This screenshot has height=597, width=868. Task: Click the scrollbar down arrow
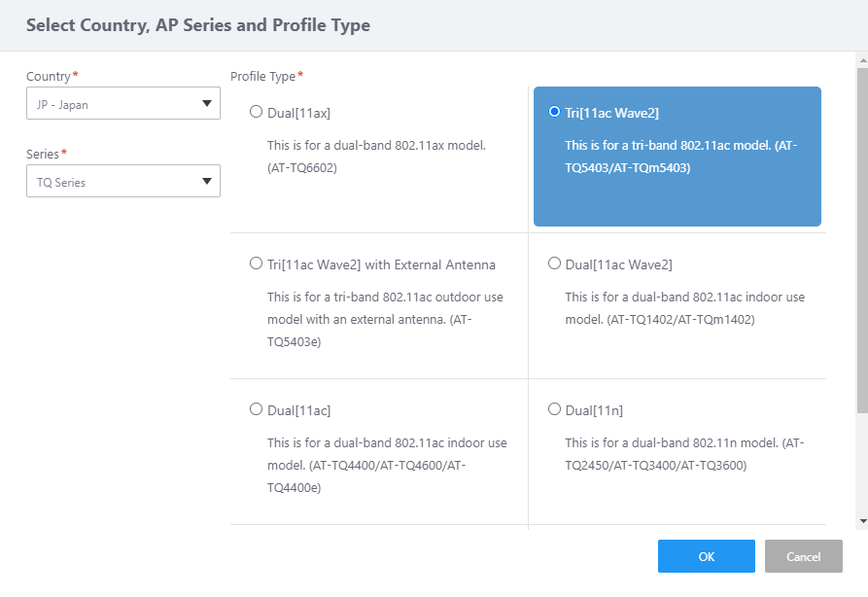click(861, 521)
